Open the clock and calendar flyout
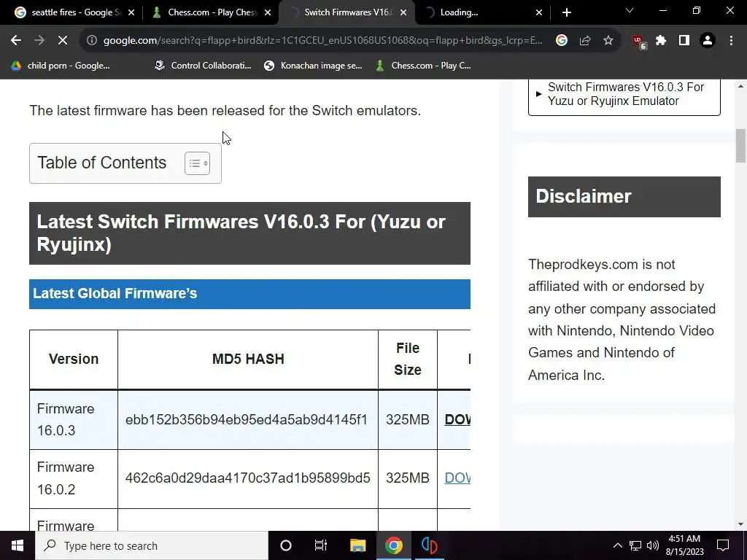 (684, 545)
